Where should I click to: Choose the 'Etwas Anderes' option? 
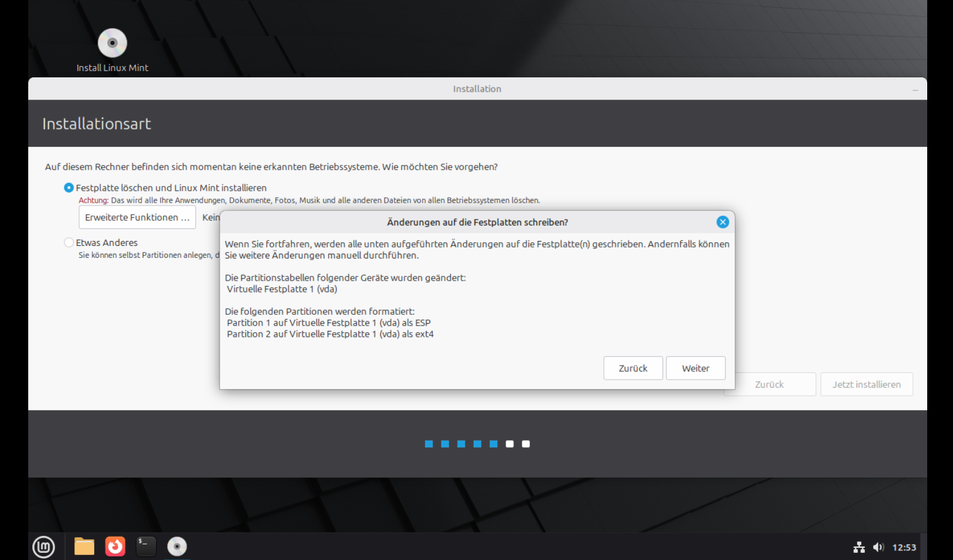coord(69,242)
